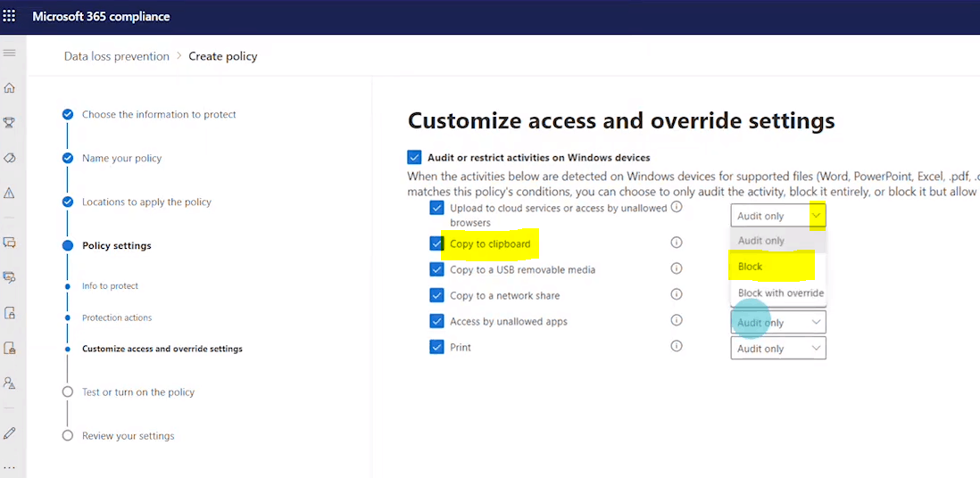Select Block in the open dropdown list
Image resolution: width=980 pixels, height=478 pixels.
coord(778,266)
